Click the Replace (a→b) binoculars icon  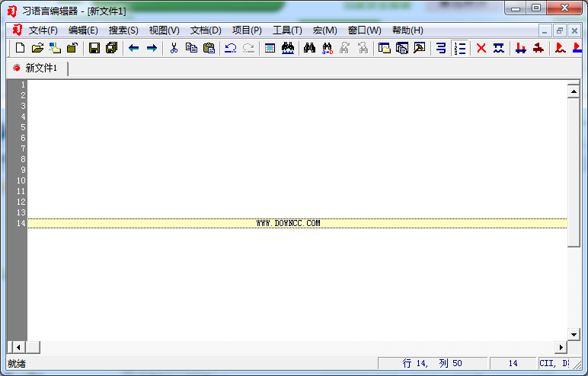click(328, 48)
